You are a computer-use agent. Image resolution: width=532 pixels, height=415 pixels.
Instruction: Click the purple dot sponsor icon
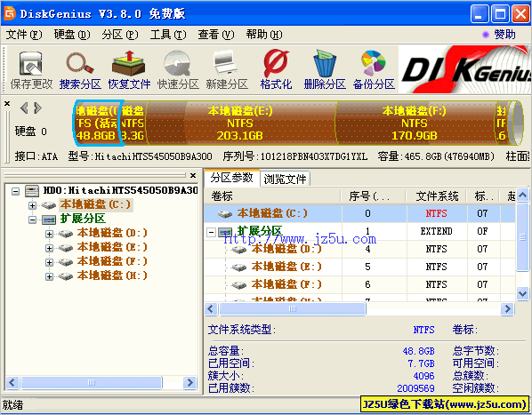click(486, 35)
